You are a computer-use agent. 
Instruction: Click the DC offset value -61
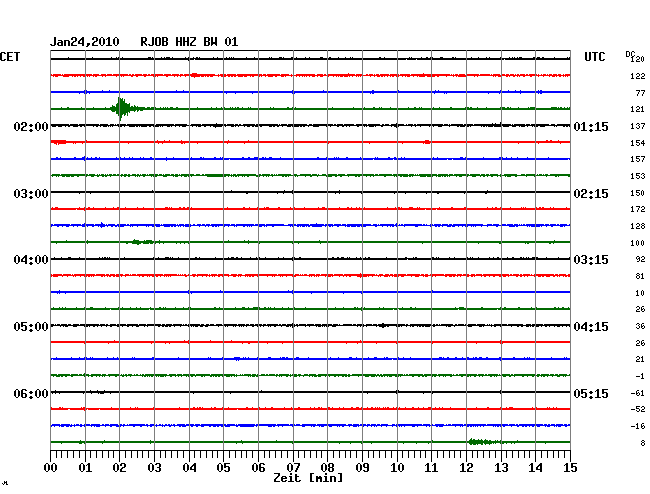tap(638, 393)
